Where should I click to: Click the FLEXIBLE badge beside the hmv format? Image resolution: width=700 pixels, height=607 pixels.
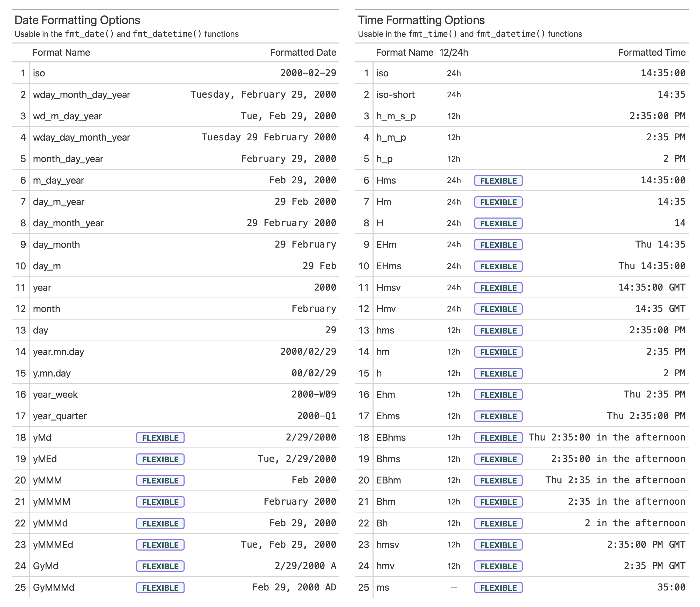(x=498, y=566)
